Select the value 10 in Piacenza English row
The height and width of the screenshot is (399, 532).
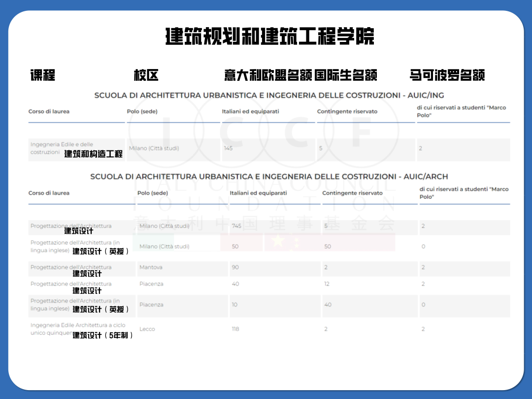pos(234,305)
